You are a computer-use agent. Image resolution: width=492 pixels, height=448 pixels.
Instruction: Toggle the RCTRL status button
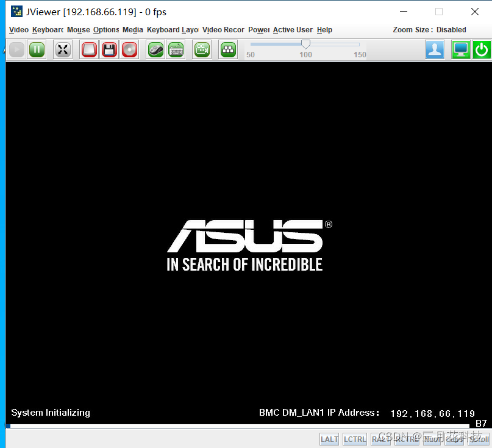[x=407, y=439]
